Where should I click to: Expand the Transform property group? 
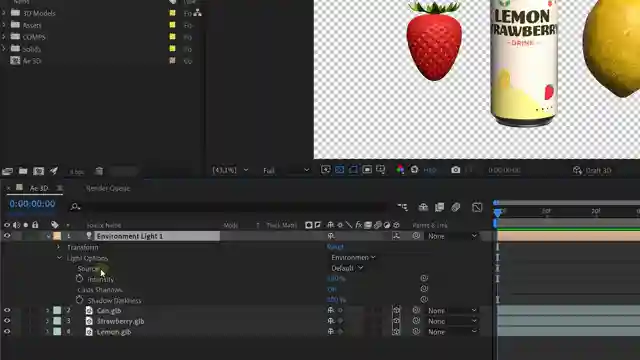58,247
